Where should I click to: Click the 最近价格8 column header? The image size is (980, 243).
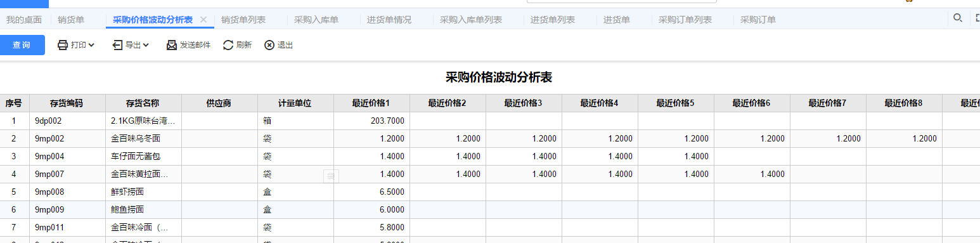pos(904,103)
